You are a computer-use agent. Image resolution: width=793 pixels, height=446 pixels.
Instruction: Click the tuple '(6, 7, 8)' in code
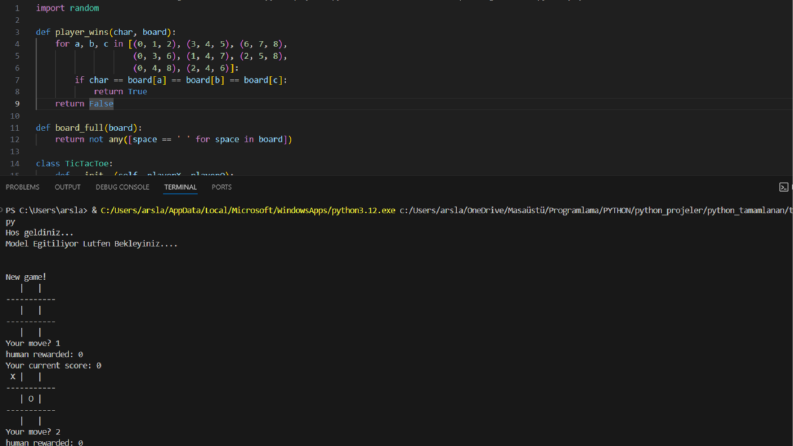263,44
